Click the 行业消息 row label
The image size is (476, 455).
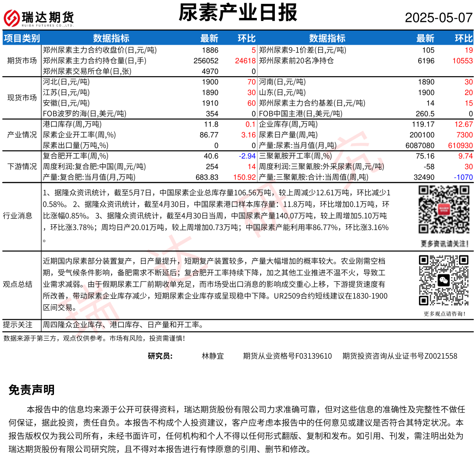tap(18, 215)
